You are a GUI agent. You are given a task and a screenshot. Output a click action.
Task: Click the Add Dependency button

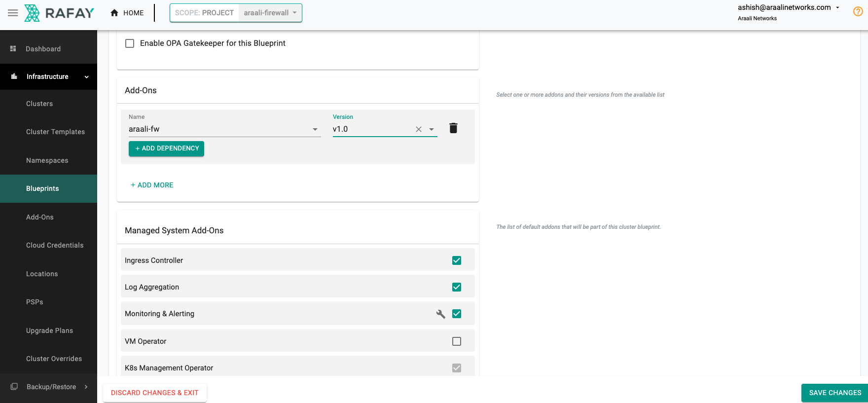point(166,148)
